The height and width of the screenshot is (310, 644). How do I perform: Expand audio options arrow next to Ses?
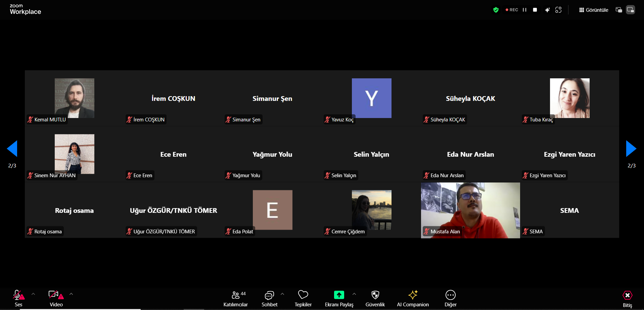33,294
